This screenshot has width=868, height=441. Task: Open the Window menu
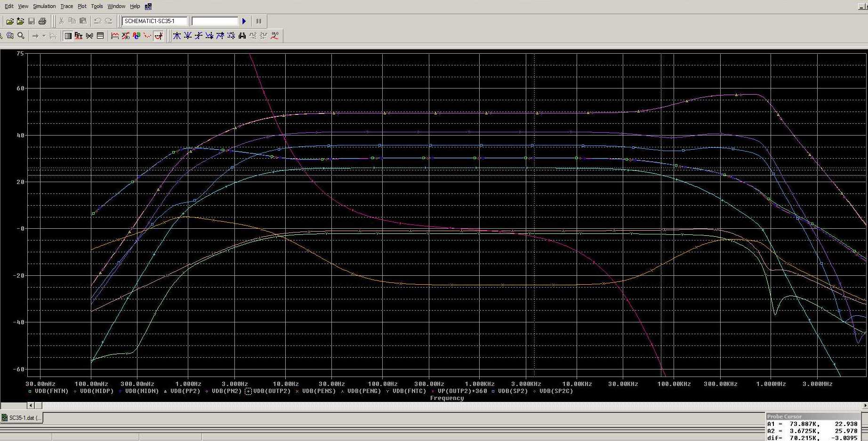coord(116,6)
